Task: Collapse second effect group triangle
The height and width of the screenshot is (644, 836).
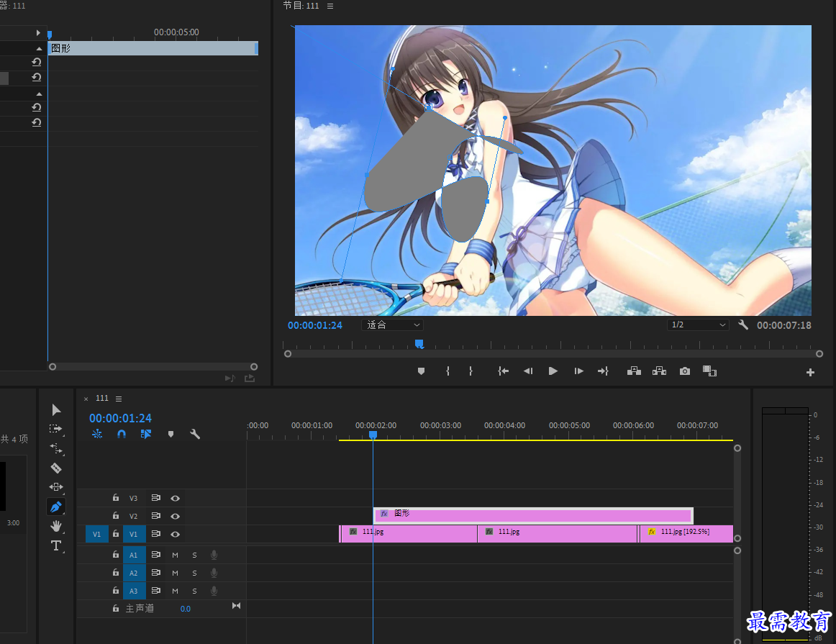Action: [x=39, y=94]
